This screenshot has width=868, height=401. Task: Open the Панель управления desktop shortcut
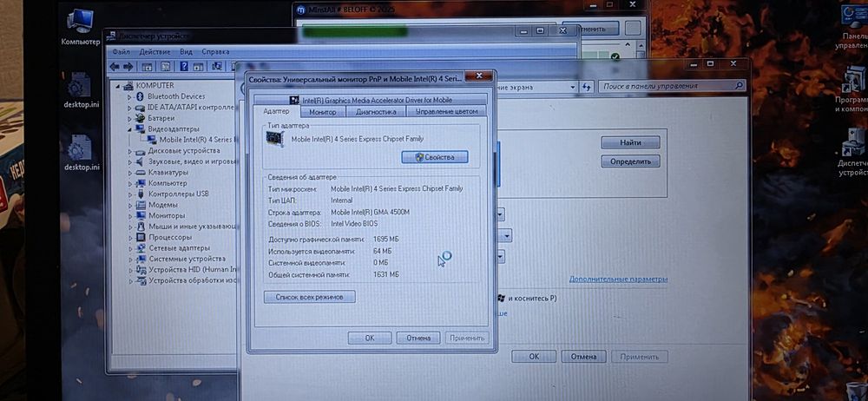(853, 27)
